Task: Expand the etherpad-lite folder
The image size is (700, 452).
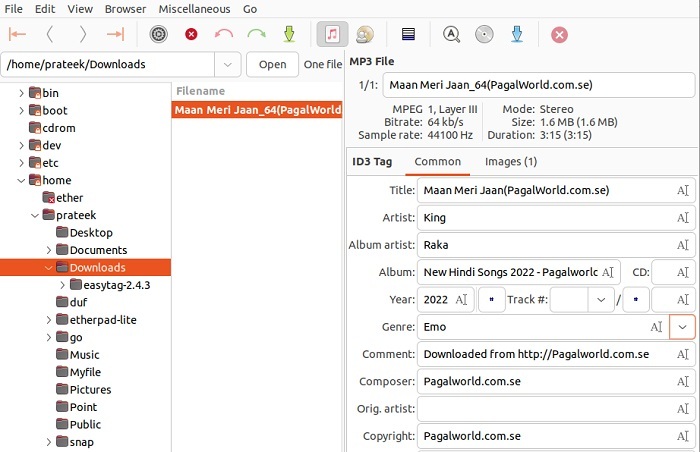Action: (49, 320)
